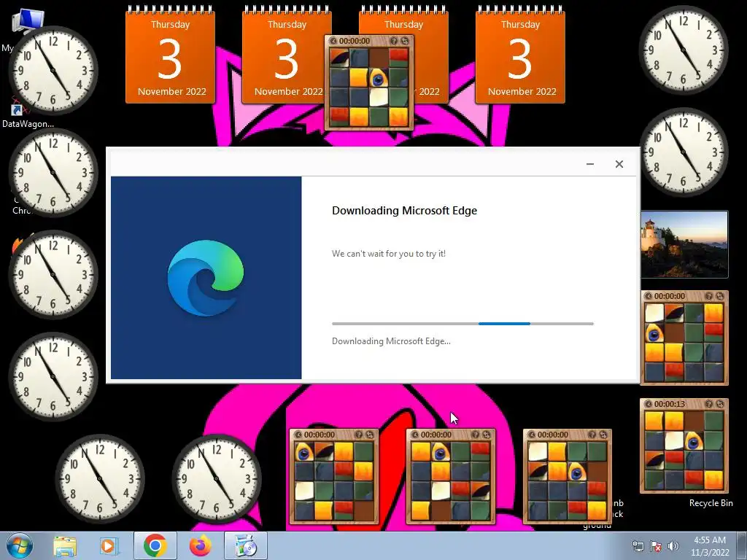The height and width of the screenshot is (560, 747).
Task: Select the Recycle Bin desktop label
Action: [x=711, y=503]
